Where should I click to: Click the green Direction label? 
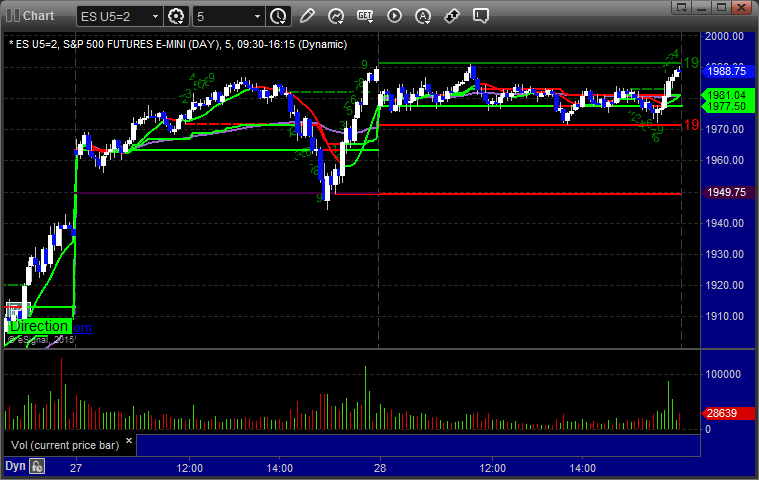[39, 326]
